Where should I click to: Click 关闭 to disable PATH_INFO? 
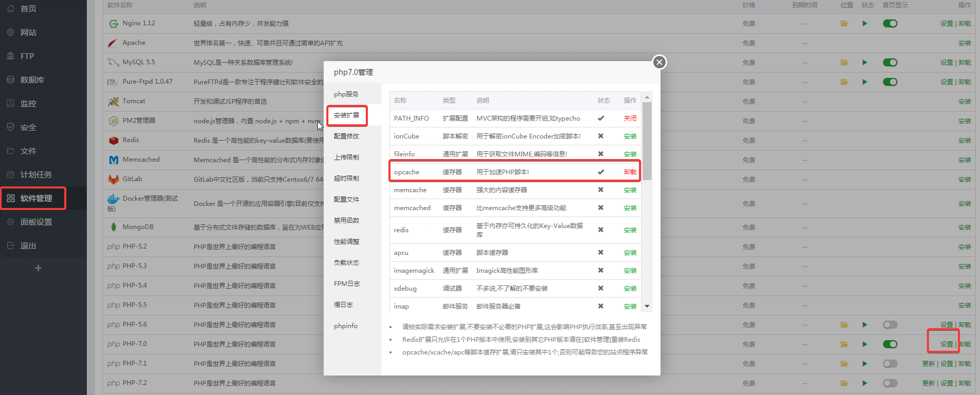click(x=630, y=118)
